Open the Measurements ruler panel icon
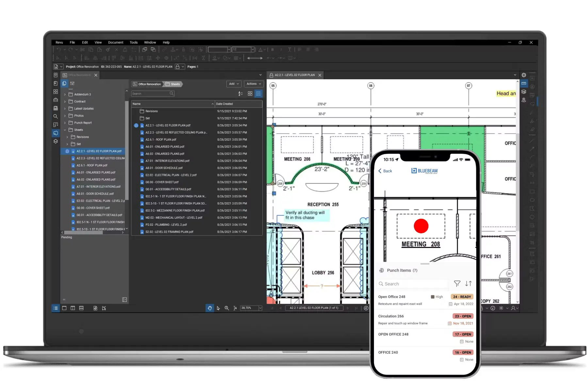Screen dimensions: 588x385 [x=524, y=84]
